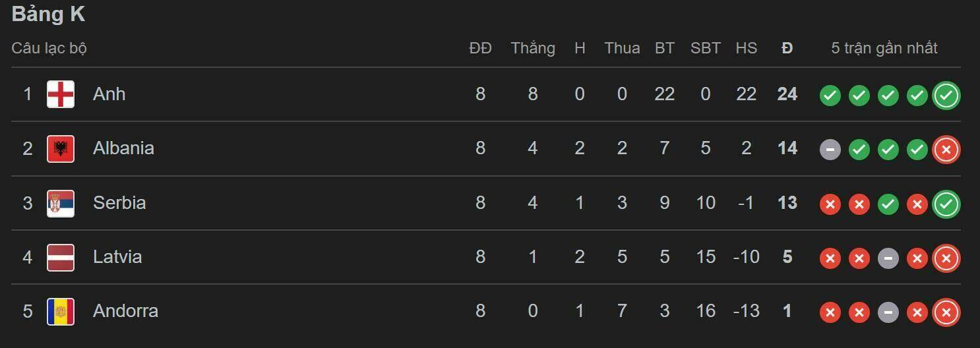Open the Anh team link
Screen dimensions: 980x348
click(x=109, y=94)
